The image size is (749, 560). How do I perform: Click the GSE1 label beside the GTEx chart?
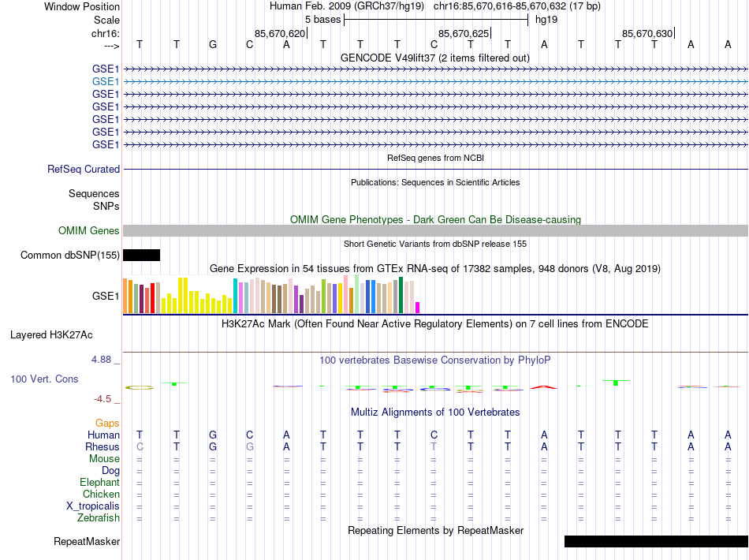coord(106,297)
